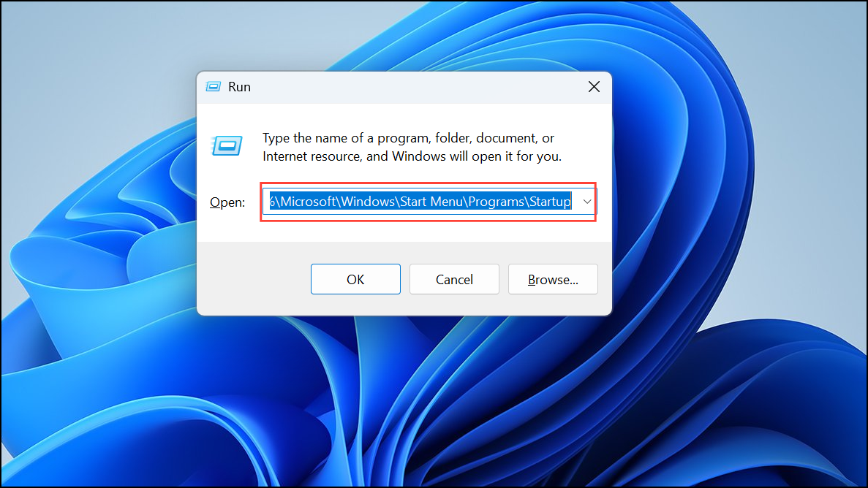The image size is (868, 488).
Task: Click the small window icon beside 'Run' text
Action: coord(213,86)
